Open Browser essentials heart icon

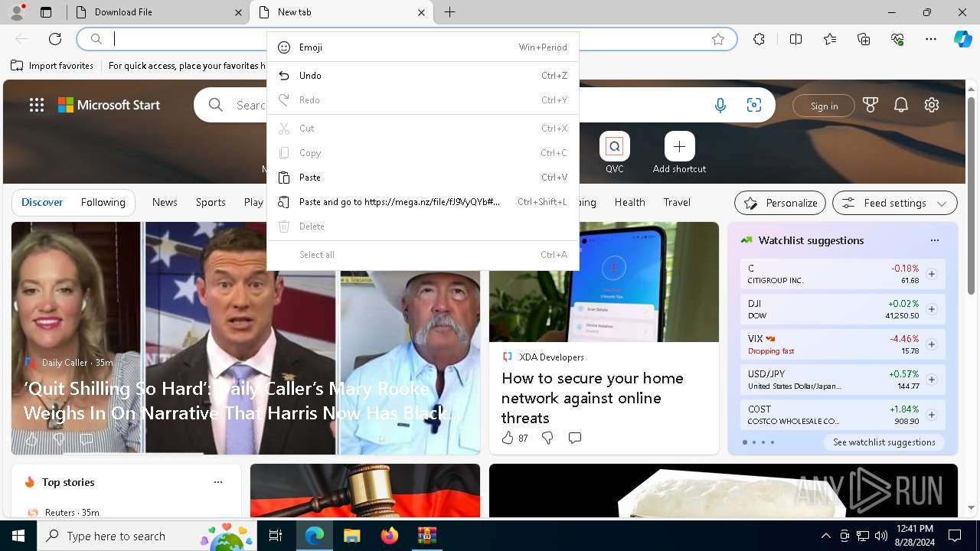point(897,39)
